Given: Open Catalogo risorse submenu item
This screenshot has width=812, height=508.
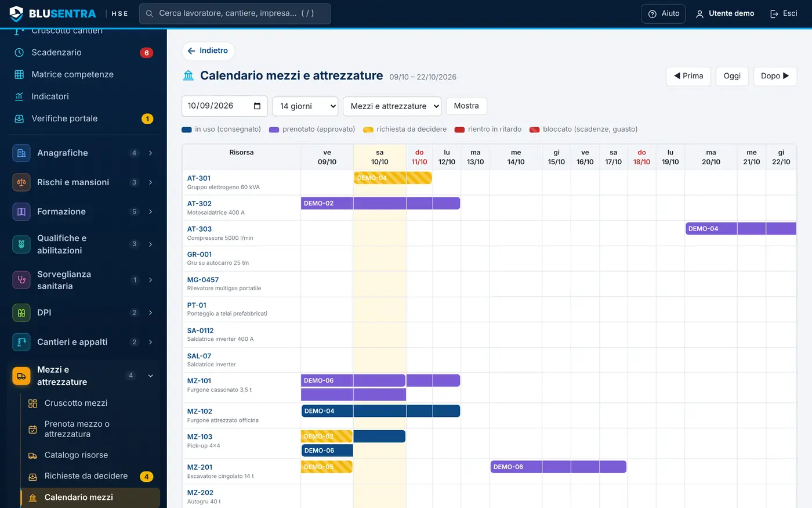Looking at the screenshot, I should pos(90,455).
